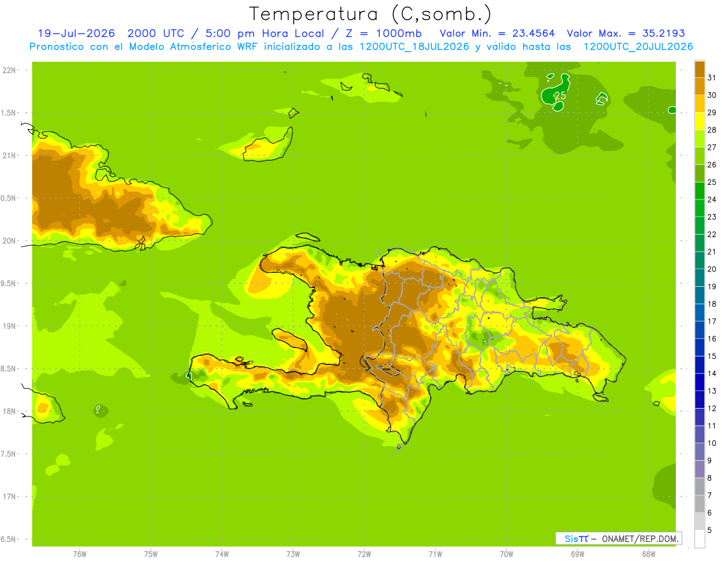728x562 pixels.
Task: Click the 'ONAMET/REP.DOM.' credit label
Action: [x=640, y=538]
